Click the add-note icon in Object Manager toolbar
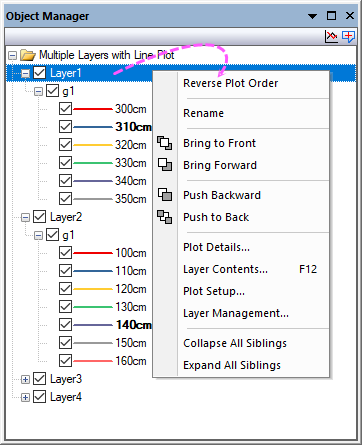Image resolution: width=362 pixels, height=445 pixels. tap(348, 36)
